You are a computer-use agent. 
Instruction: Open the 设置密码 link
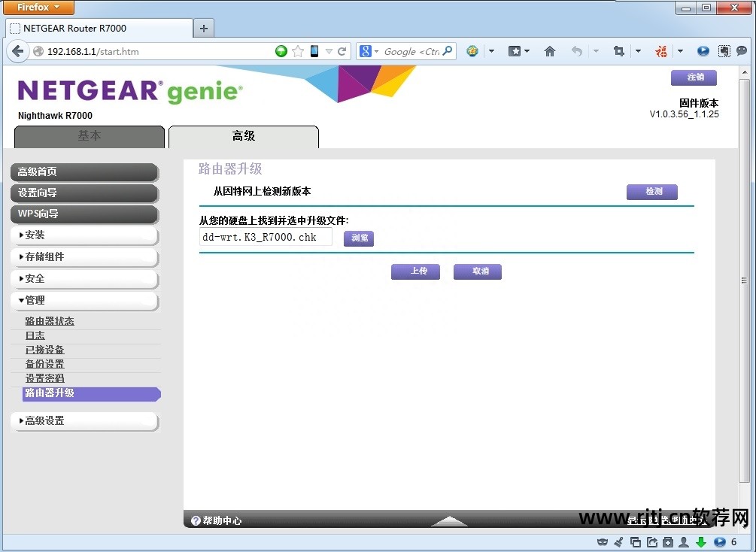point(45,378)
